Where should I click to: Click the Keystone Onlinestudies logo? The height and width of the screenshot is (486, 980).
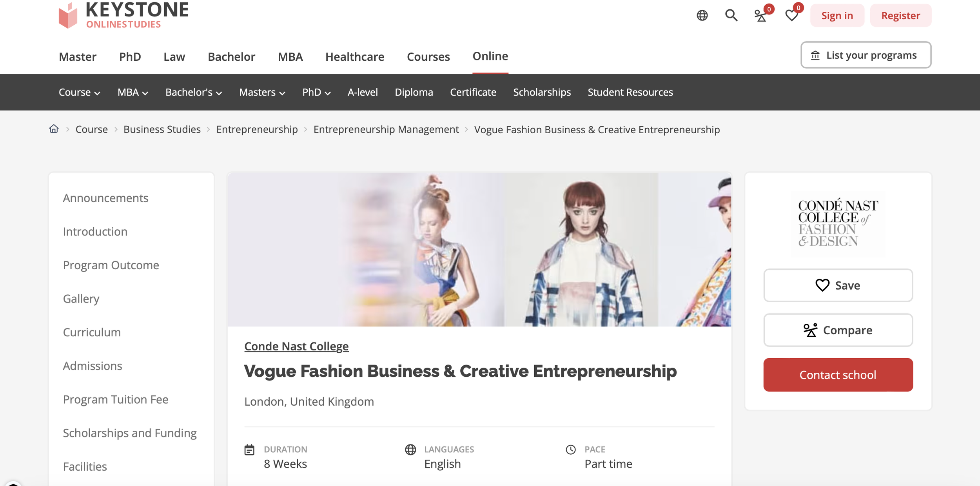coord(123,15)
